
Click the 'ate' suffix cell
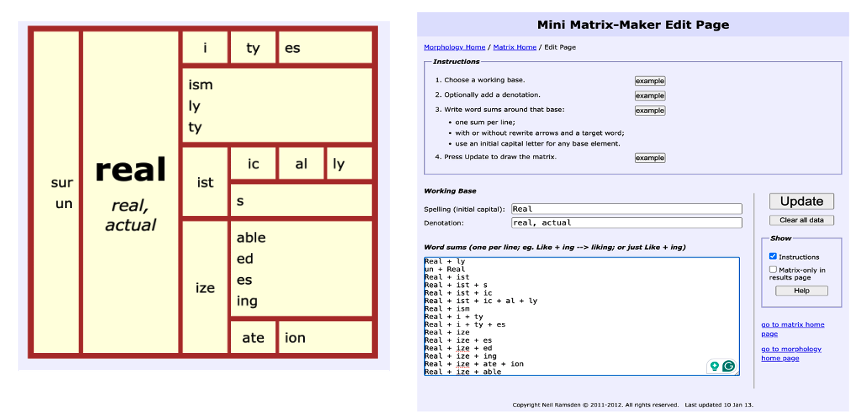point(253,338)
